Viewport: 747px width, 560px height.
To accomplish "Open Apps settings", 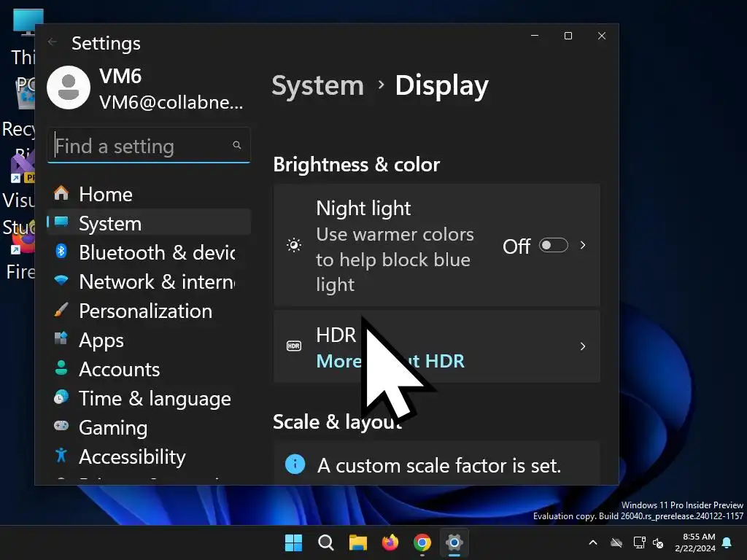I will (x=149, y=340).
